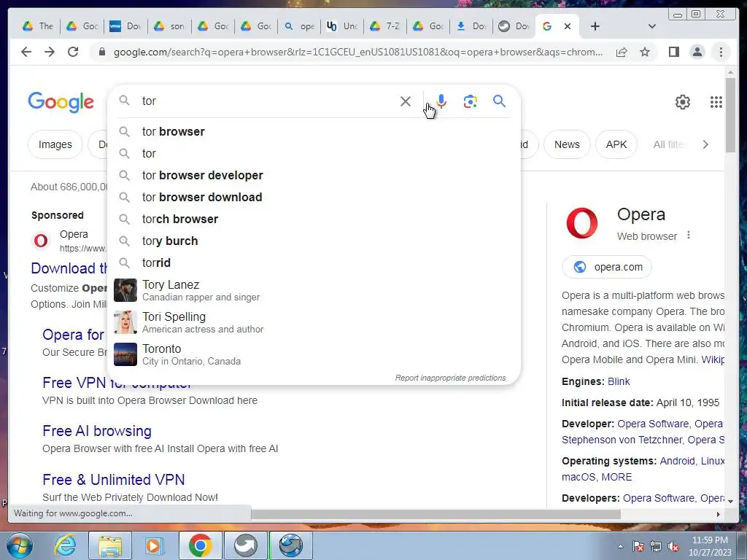Bookmark this page with the star icon
Image resolution: width=747 pixels, height=560 pixels.
[x=645, y=52]
